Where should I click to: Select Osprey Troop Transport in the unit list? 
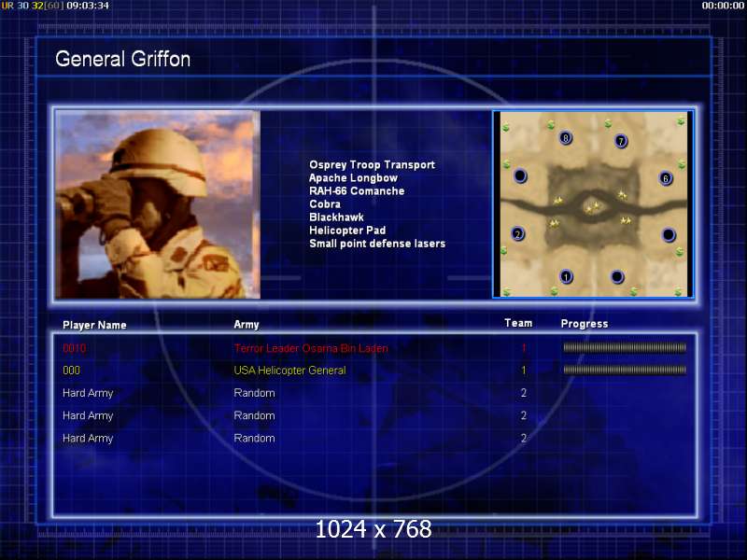372,165
